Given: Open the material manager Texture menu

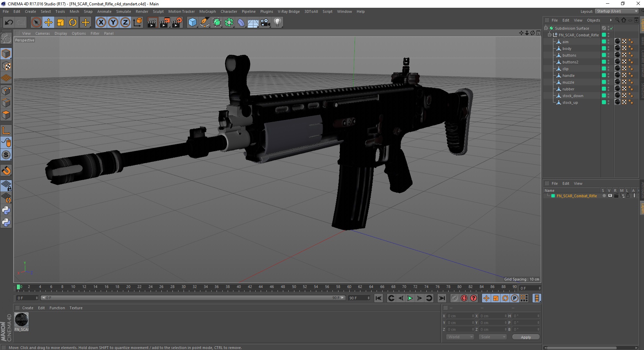Looking at the screenshot, I should click(x=76, y=308).
